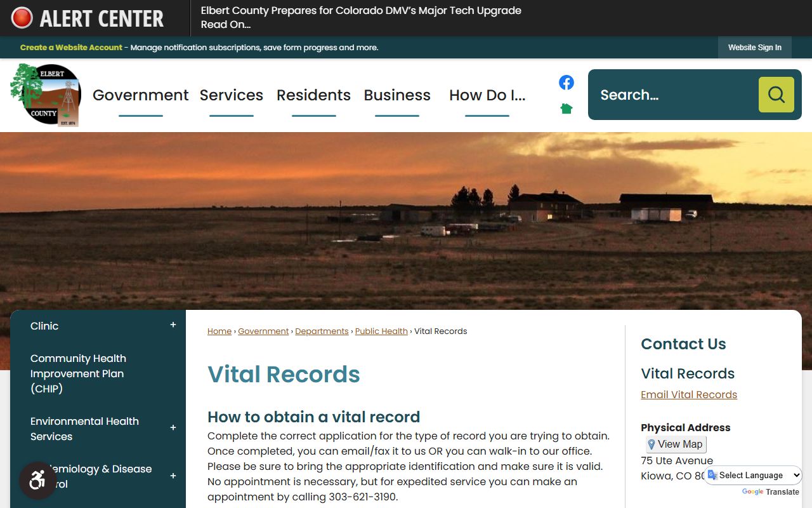Click the green house icon under Facebook

click(x=566, y=109)
